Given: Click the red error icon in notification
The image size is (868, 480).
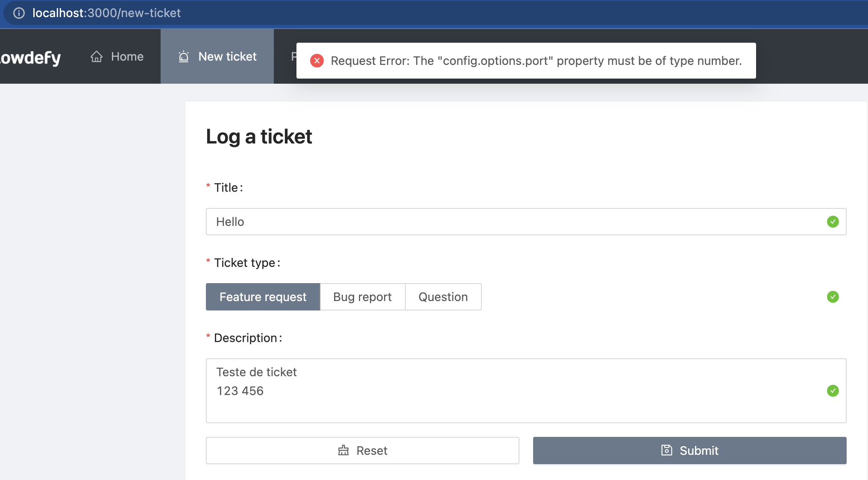Looking at the screenshot, I should [316, 61].
